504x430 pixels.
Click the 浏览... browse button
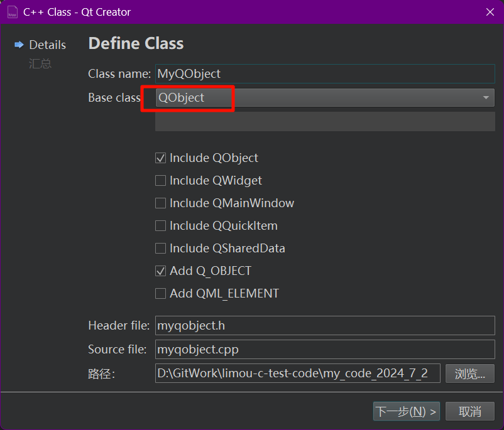(x=470, y=374)
